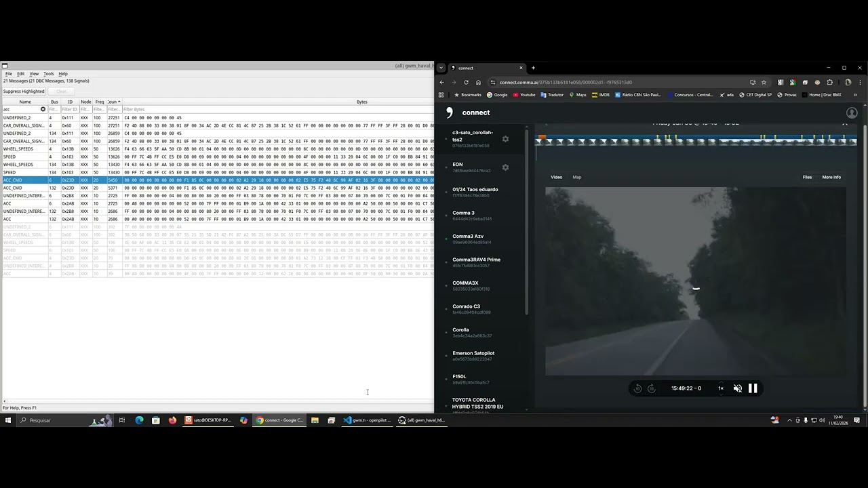Select Comma3RAV4 Prime device
The height and width of the screenshot is (488, 868).
click(x=476, y=262)
